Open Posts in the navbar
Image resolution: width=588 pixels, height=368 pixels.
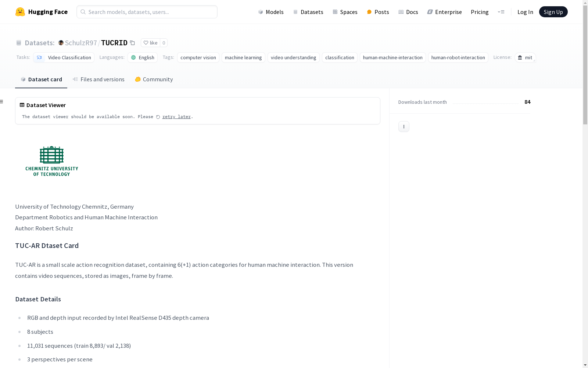tap(378, 12)
